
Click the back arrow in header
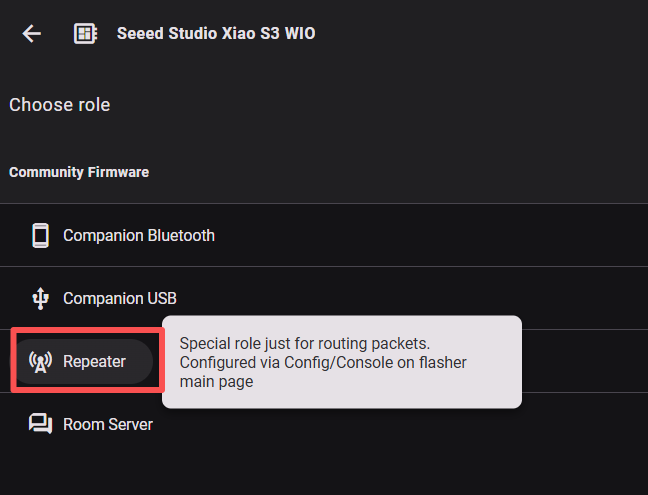32,33
